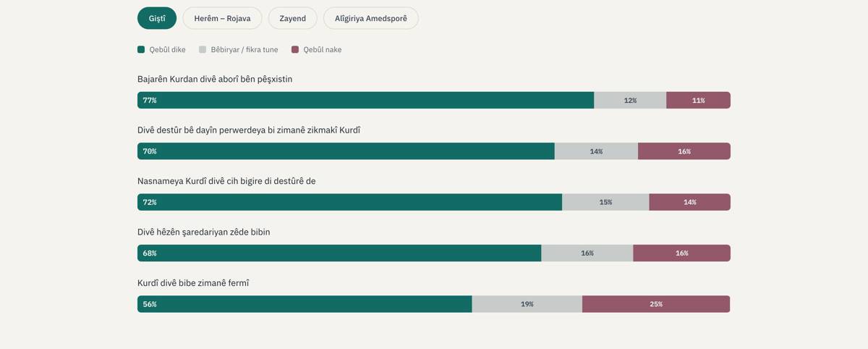Select the 72% green bar segment
This screenshot has height=349, width=868.
pos(349,202)
